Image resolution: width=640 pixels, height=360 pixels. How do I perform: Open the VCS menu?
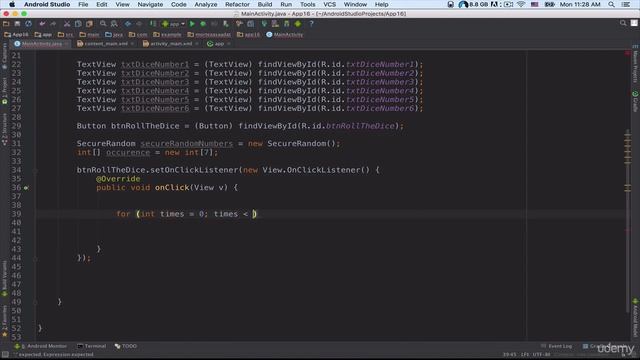tap(329, 4)
